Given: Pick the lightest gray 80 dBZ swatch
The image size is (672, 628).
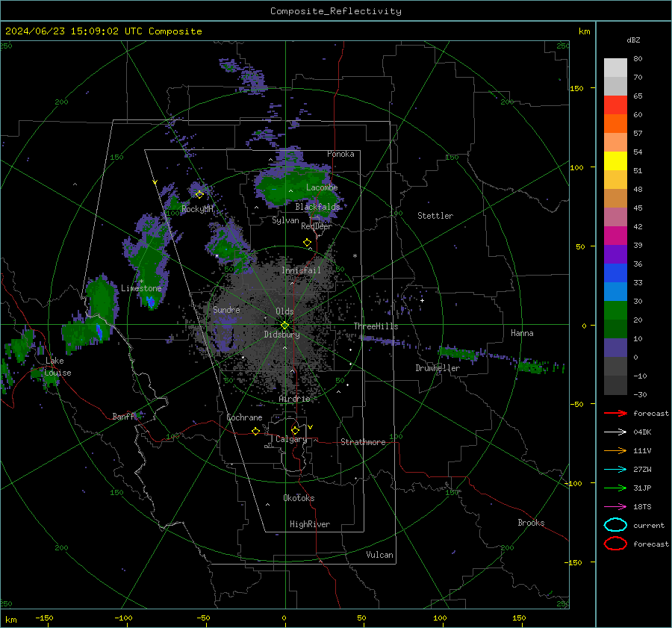Looking at the screenshot, I should 615,68.
